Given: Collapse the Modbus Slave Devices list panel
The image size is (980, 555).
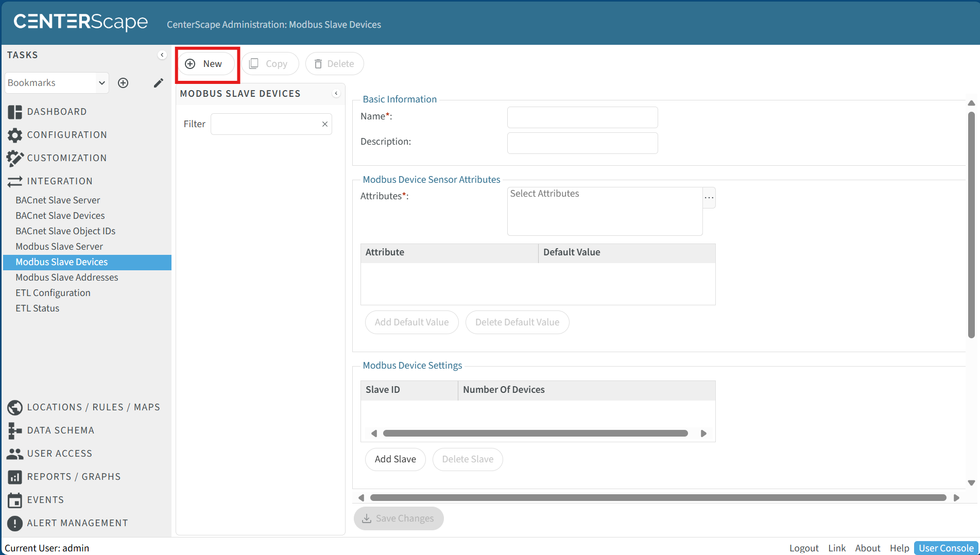Looking at the screenshot, I should click(336, 94).
